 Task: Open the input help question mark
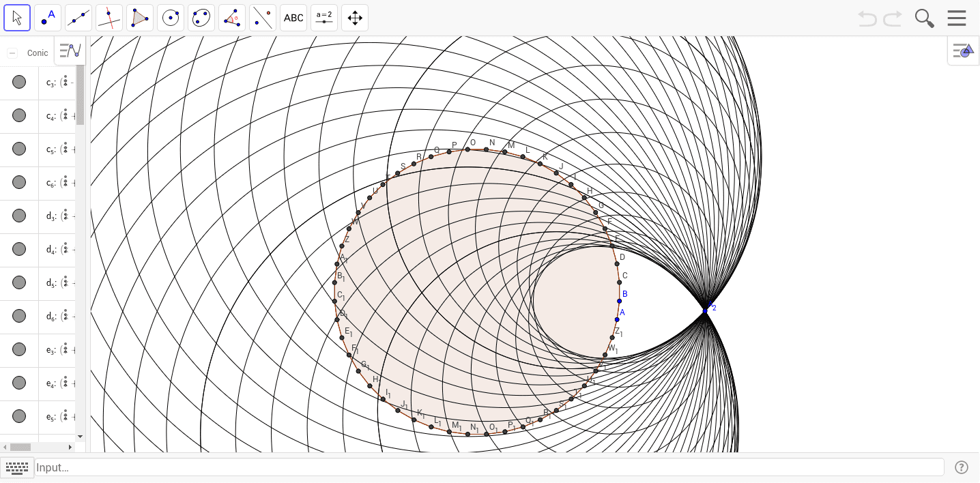(962, 467)
